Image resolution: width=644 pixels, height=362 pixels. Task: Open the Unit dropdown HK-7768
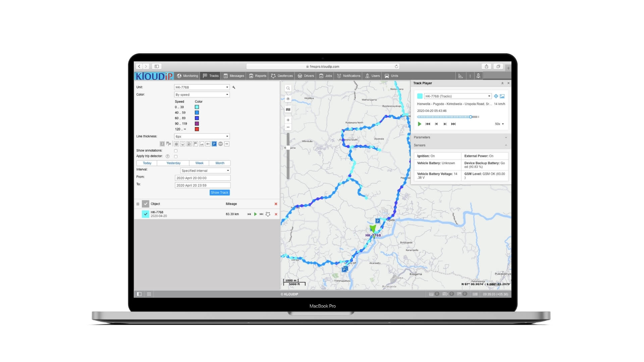click(x=202, y=87)
